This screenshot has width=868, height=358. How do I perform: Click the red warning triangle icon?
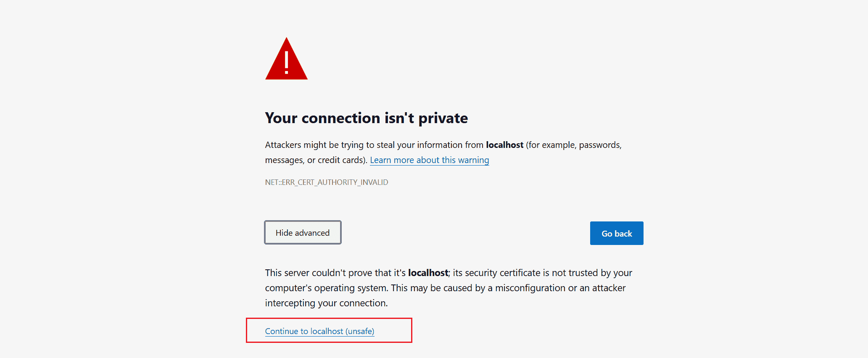point(286,58)
